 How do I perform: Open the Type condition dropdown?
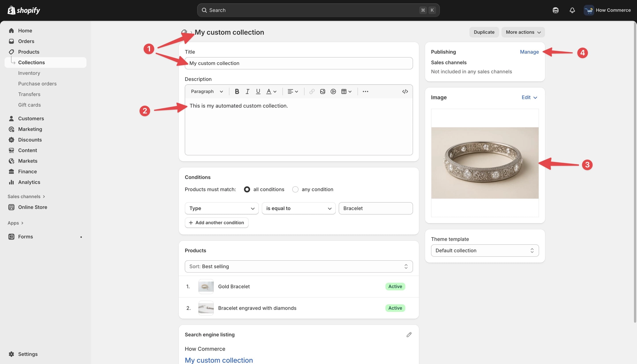(x=221, y=208)
